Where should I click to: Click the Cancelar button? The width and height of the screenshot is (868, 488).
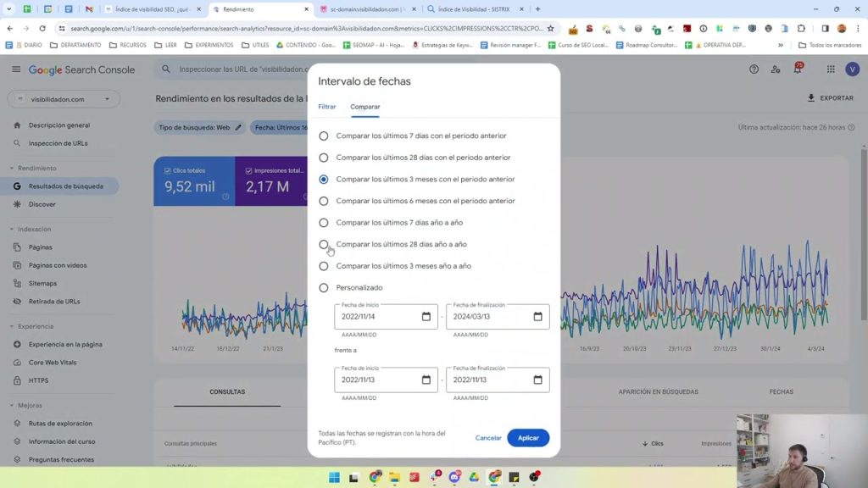(x=487, y=438)
